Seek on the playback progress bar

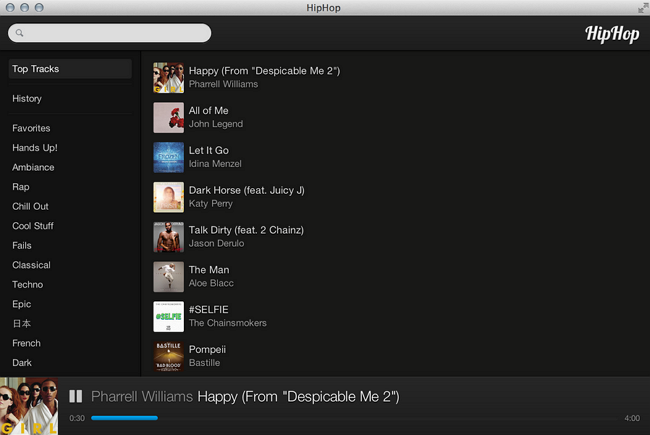click(x=350, y=418)
